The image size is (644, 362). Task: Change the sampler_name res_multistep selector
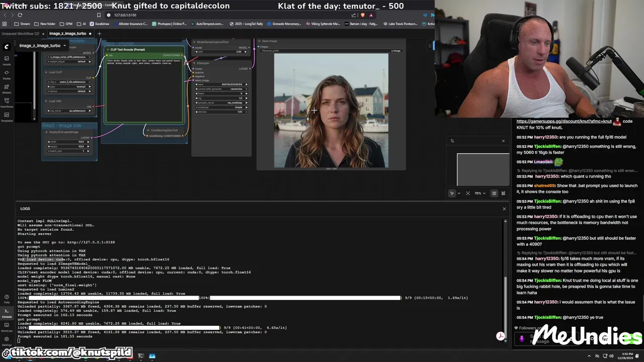coord(221,103)
